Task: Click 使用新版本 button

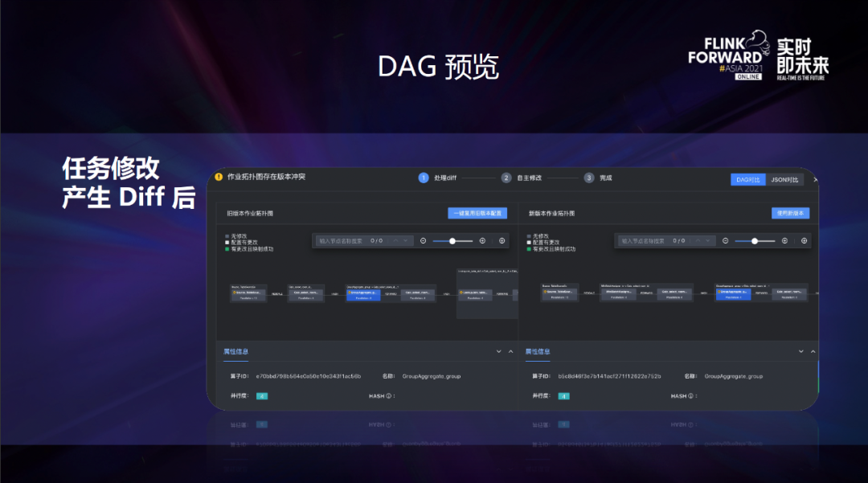Action: (x=791, y=213)
